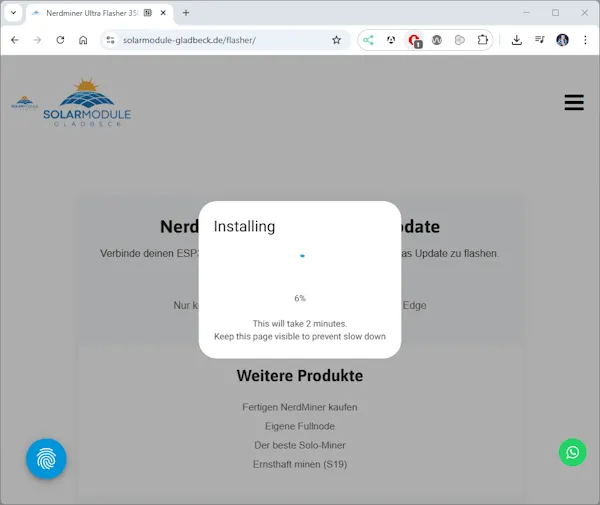Viewport: 600px width, 505px height.
Task: Click the installing progress spinner
Action: 301,256
